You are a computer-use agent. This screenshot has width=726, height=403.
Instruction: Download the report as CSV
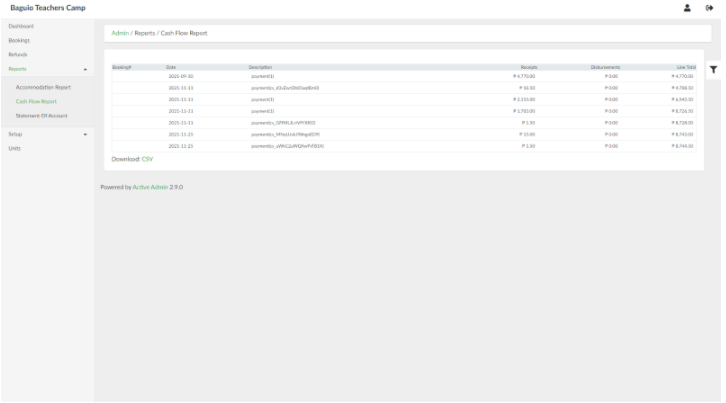click(147, 158)
